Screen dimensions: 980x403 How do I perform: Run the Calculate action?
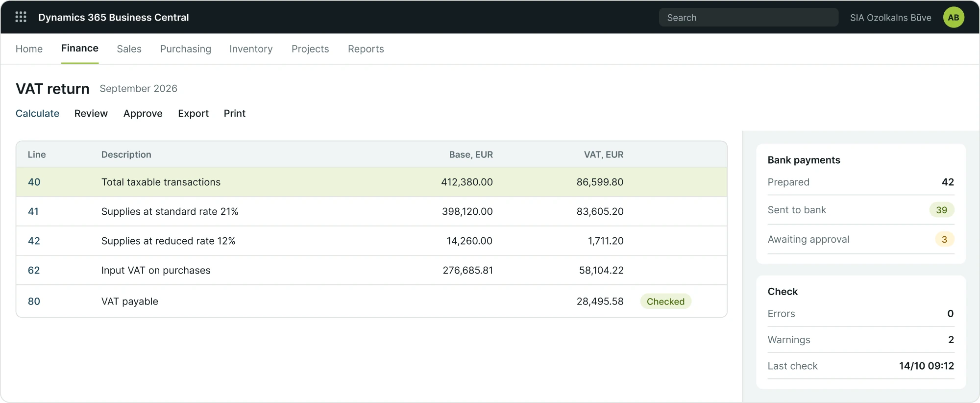click(37, 113)
